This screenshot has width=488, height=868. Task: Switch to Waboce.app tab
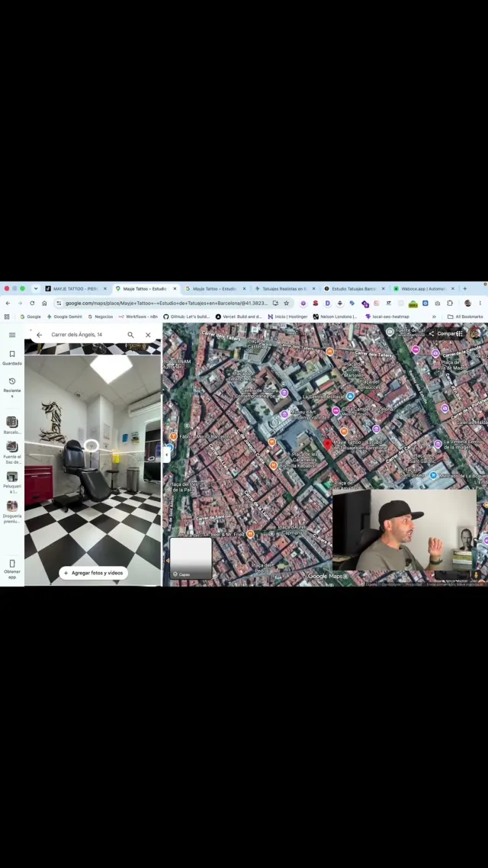424,288
